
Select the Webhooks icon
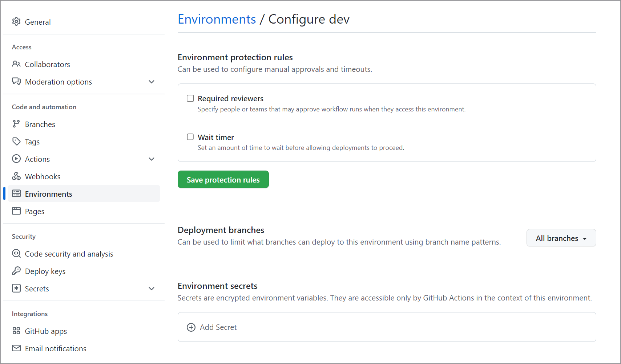16,176
